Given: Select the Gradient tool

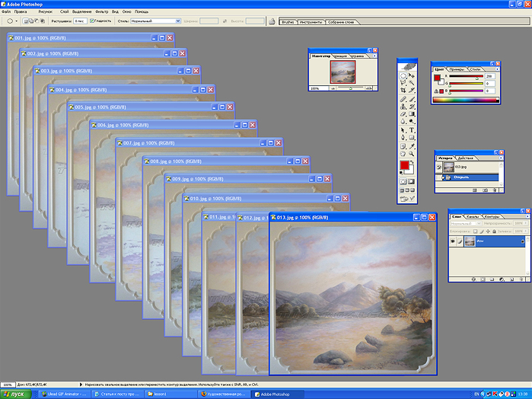Looking at the screenshot, I should click(x=412, y=113).
